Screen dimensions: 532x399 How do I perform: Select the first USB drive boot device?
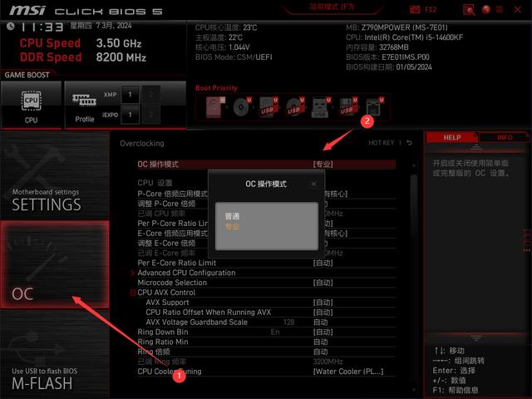pos(268,107)
